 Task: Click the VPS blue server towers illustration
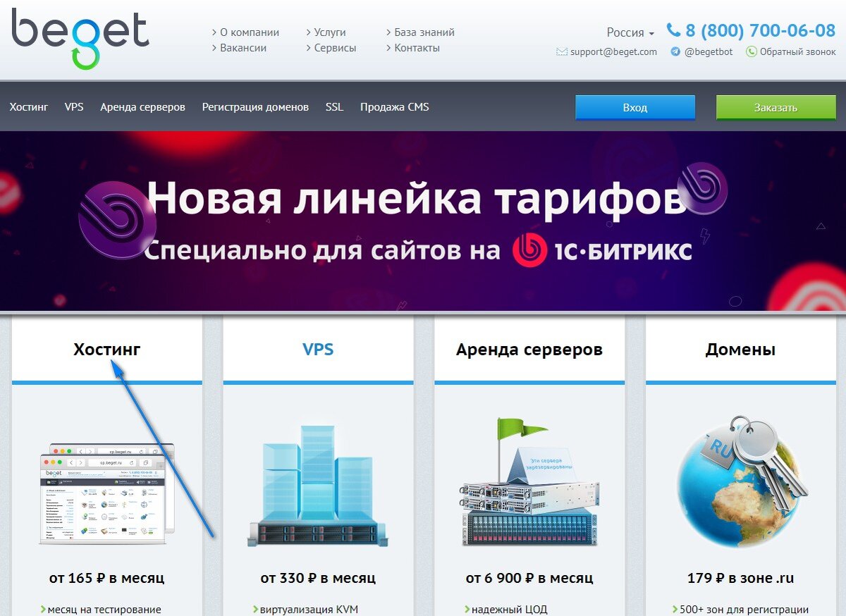click(317, 486)
